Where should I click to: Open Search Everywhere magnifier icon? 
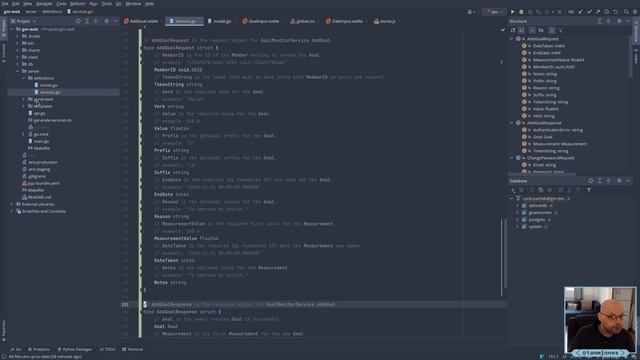click(x=626, y=12)
